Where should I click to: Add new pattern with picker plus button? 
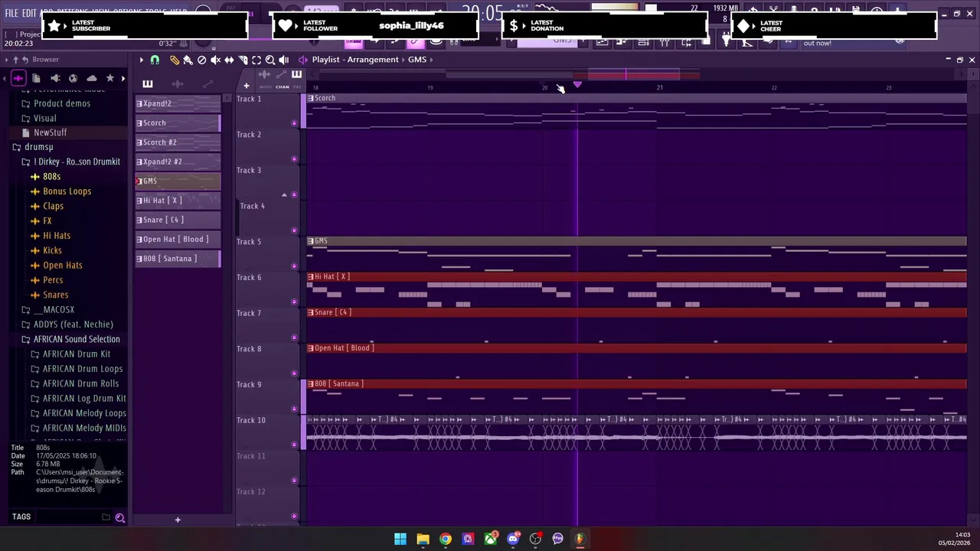coord(178,520)
